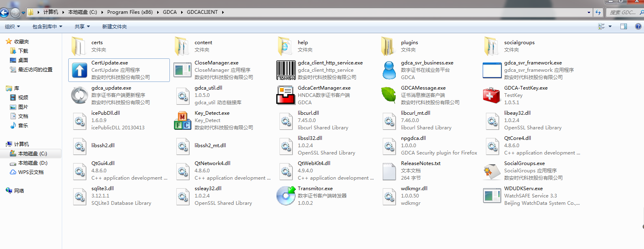Viewport: 644px width, 249px height.
Task: Click the help folder icon
Action: [285, 46]
